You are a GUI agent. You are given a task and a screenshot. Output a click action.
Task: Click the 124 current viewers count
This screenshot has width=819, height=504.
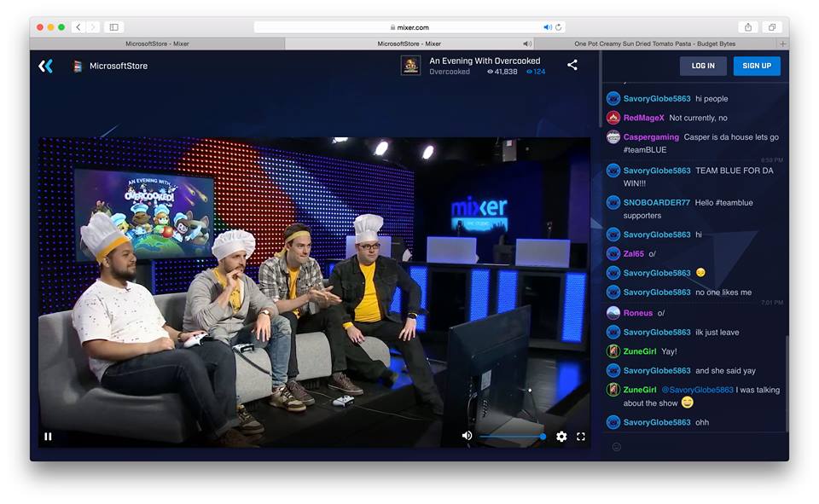[x=536, y=72]
